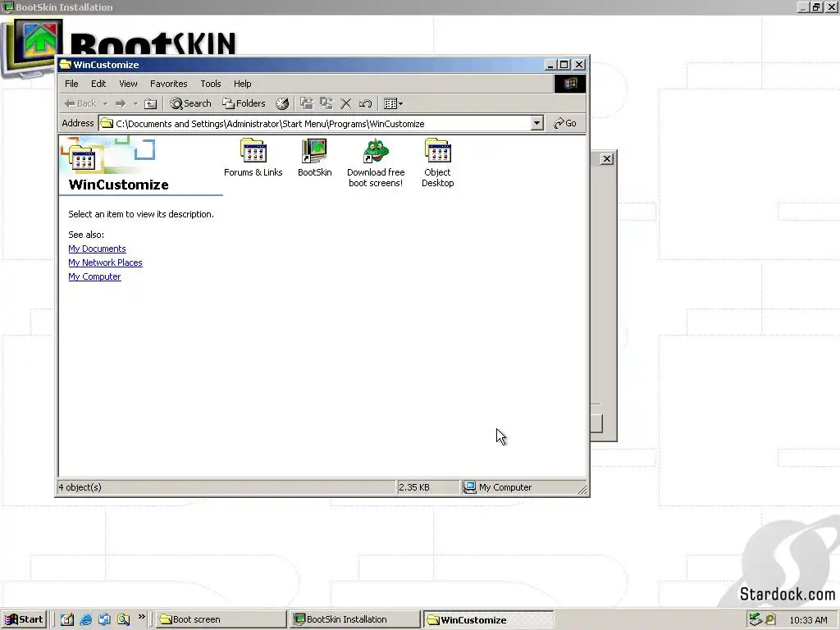The image size is (840, 630).
Task: Click the Delete X toolbar icon
Action: coord(346,103)
